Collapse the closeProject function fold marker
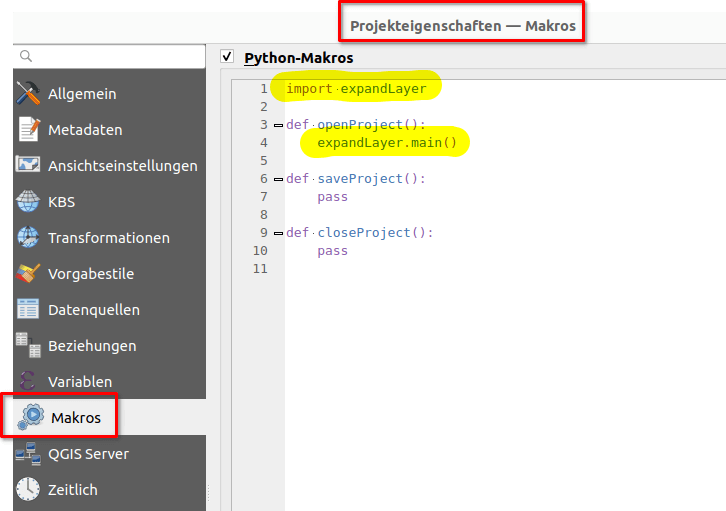Screen dimensions: 726x511 point(277,233)
